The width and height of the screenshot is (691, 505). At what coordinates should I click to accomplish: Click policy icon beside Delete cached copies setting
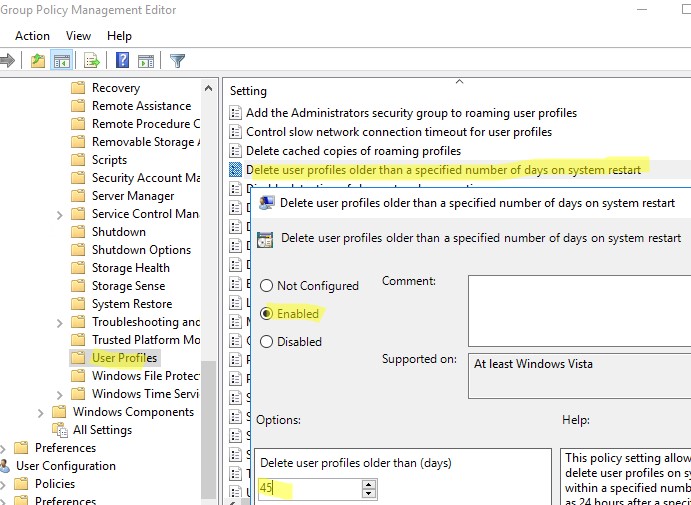[236, 151]
